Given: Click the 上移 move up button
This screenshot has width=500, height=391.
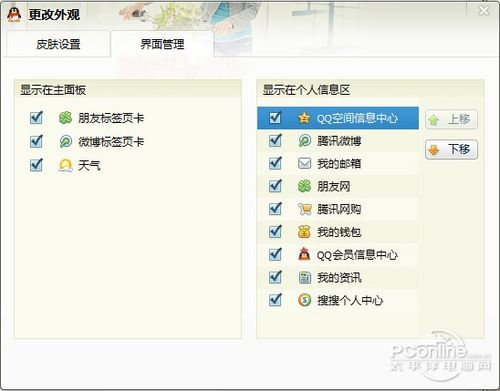Looking at the screenshot, I should pos(451,119).
